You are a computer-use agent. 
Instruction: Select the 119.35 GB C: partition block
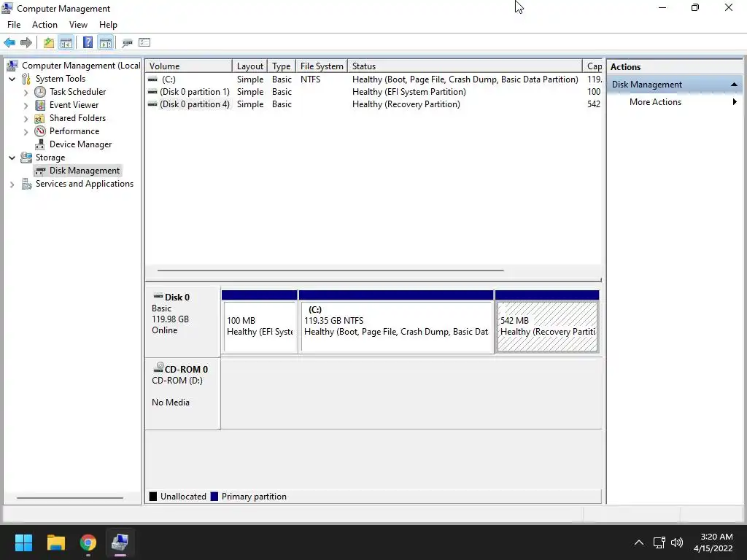(396, 322)
